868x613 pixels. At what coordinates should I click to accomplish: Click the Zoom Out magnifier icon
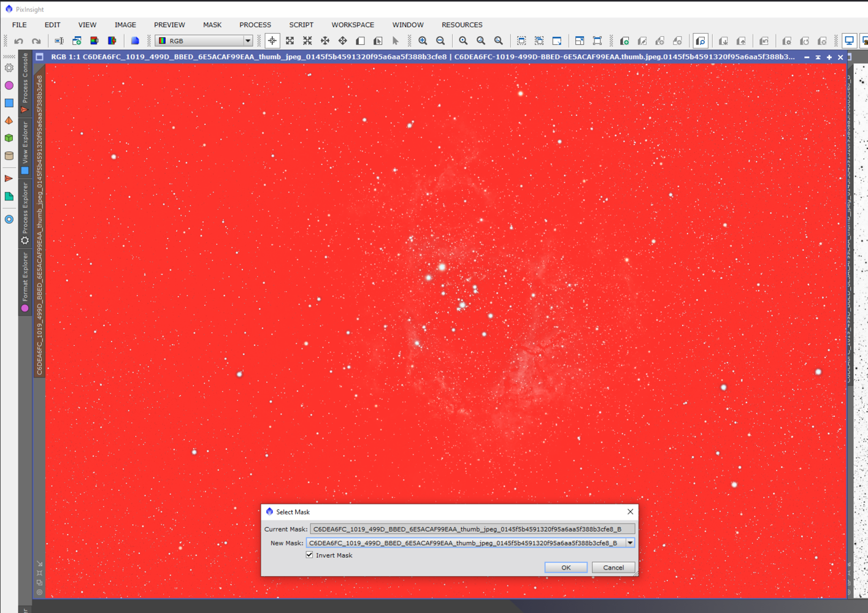[x=440, y=41]
